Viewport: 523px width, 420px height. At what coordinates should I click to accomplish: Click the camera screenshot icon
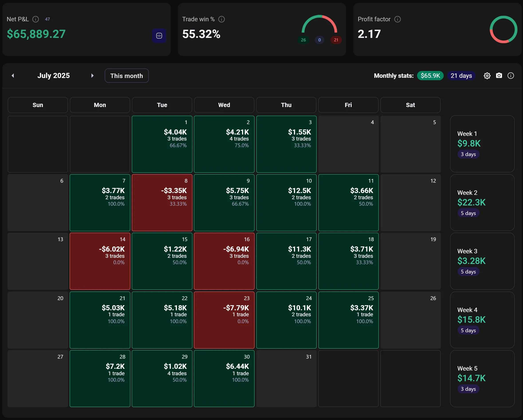(x=499, y=76)
